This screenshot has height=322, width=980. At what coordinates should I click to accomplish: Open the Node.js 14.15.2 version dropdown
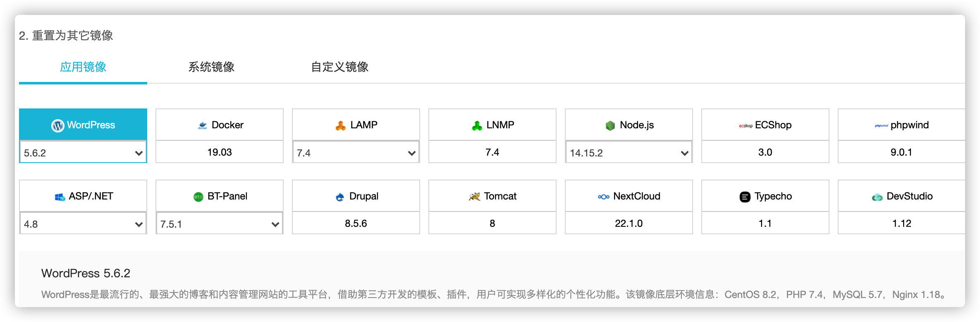(629, 152)
